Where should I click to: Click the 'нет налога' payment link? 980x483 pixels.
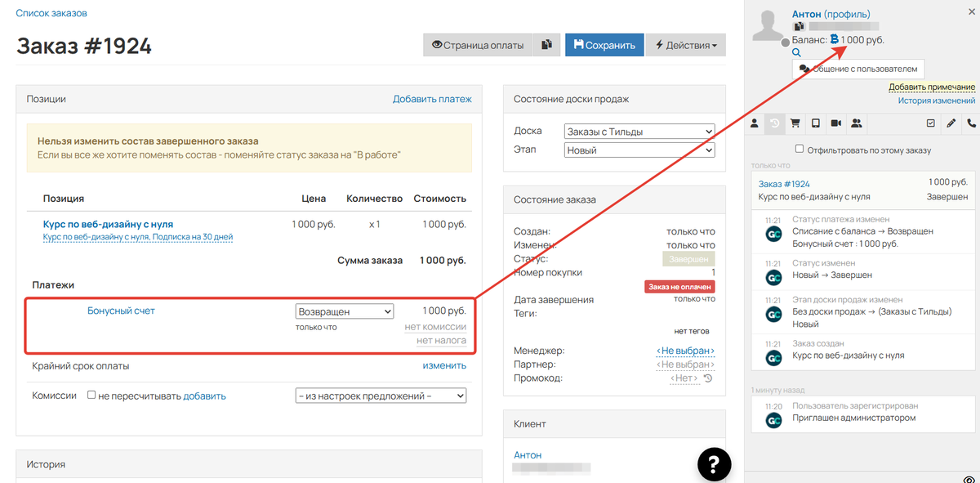point(441,341)
